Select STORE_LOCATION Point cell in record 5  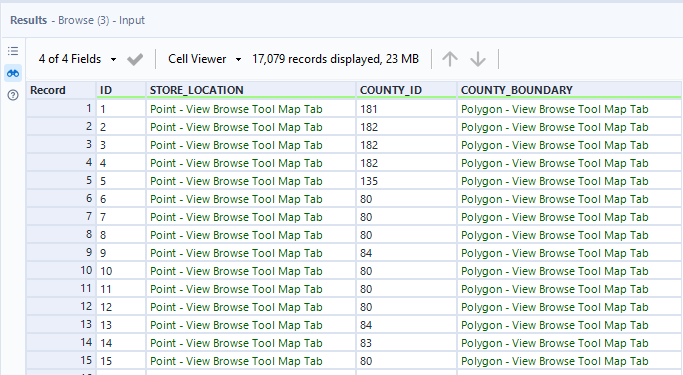tap(251, 181)
